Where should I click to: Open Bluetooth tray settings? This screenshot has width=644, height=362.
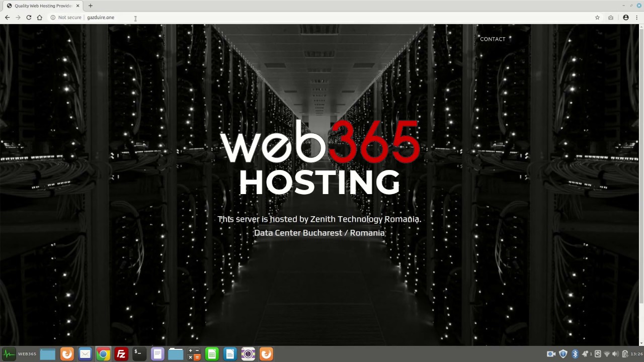[x=575, y=354]
